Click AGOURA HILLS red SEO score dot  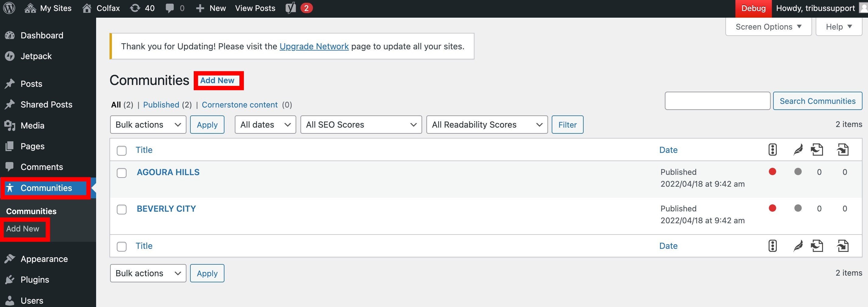point(772,172)
